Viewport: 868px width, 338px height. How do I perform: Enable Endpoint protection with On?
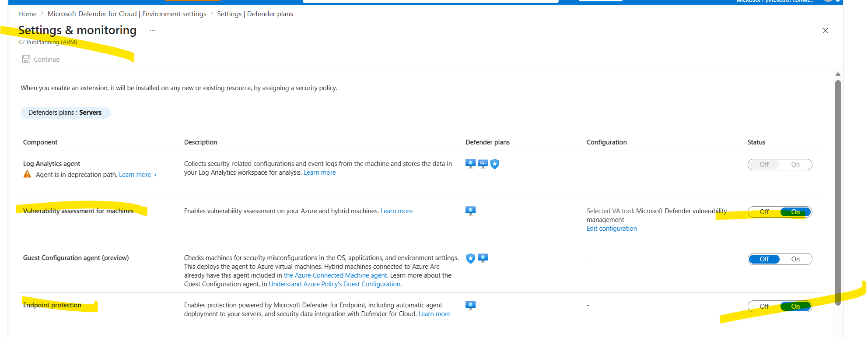tap(795, 306)
